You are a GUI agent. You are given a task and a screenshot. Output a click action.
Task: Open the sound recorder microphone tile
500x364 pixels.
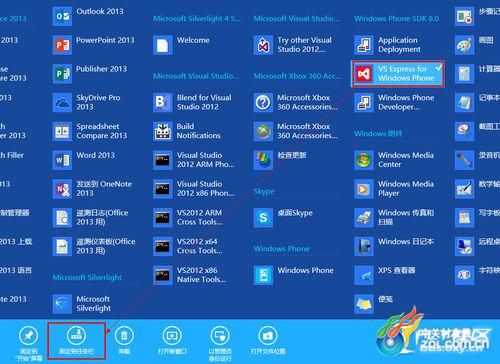[x=477, y=160]
